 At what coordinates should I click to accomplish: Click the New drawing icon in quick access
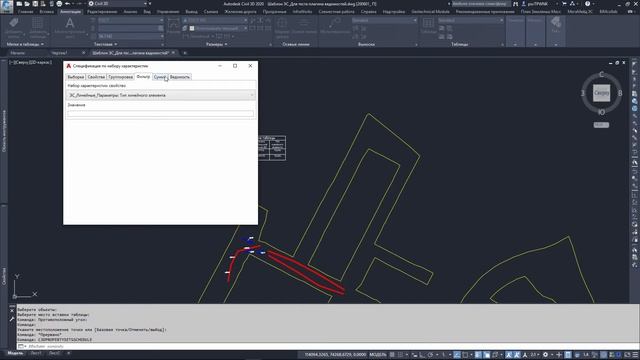coord(19,4)
